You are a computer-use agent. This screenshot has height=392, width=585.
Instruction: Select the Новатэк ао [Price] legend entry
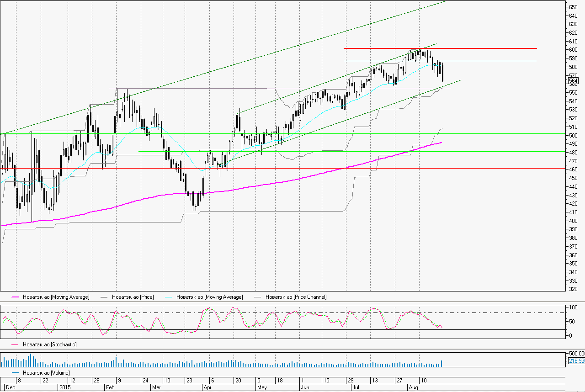pyautogui.click(x=133, y=297)
